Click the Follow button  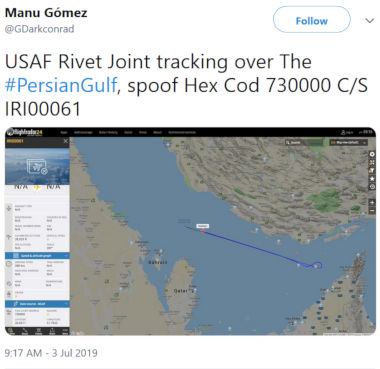click(311, 20)
